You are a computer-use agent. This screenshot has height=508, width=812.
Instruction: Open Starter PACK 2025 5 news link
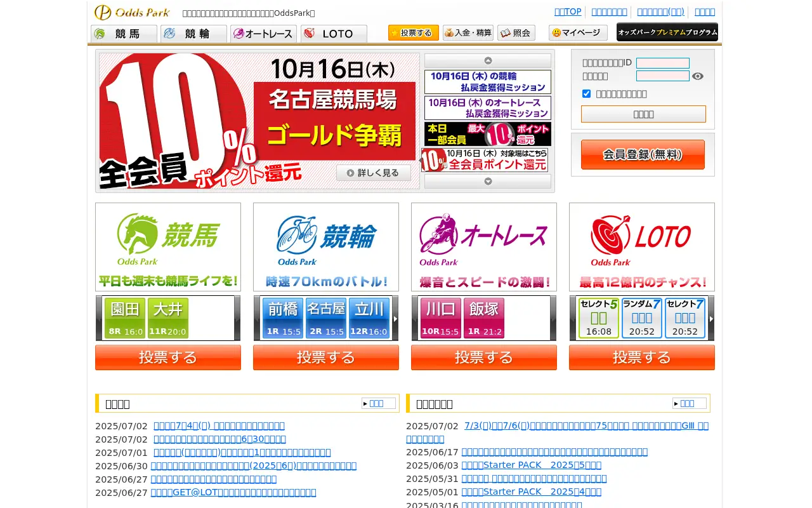point(532,465)
